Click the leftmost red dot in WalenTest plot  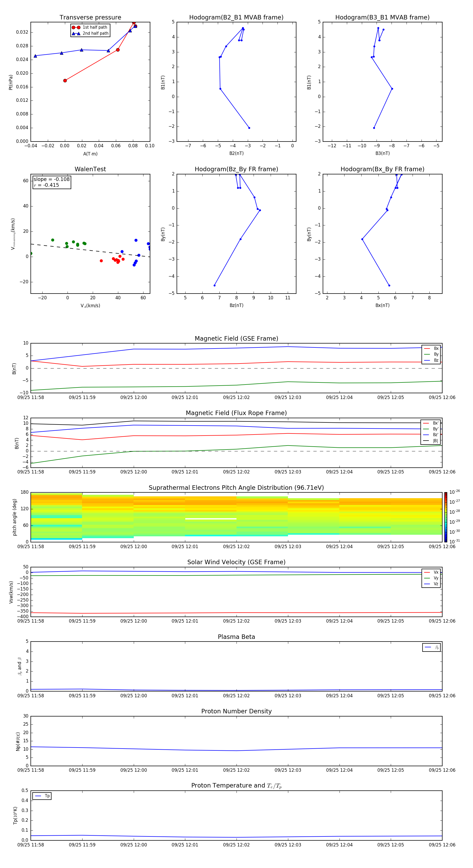point(101,261)
